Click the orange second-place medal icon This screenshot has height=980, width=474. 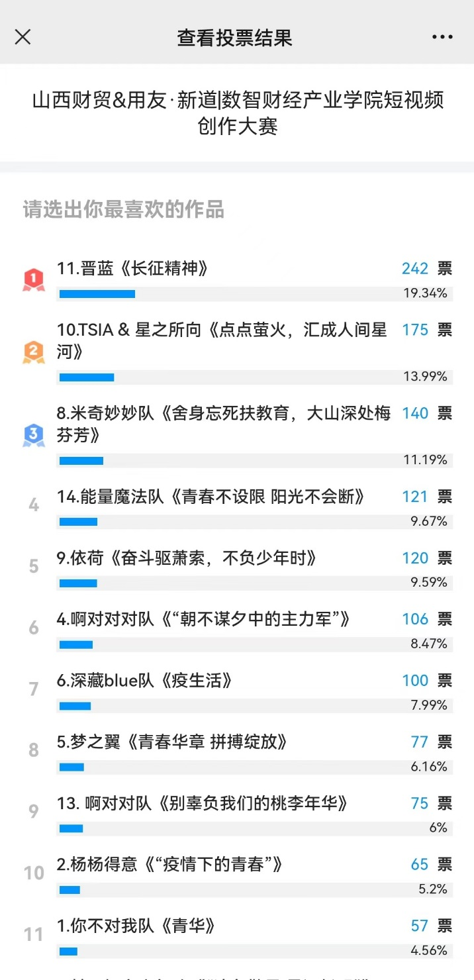(34, 352)
